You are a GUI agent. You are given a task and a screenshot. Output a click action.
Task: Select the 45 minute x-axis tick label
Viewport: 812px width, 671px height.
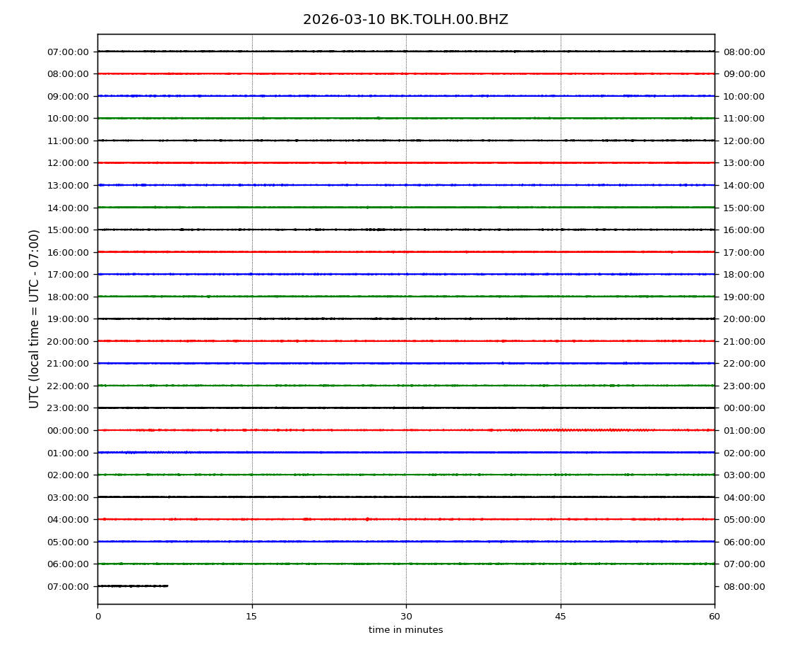tap(560, 617)
